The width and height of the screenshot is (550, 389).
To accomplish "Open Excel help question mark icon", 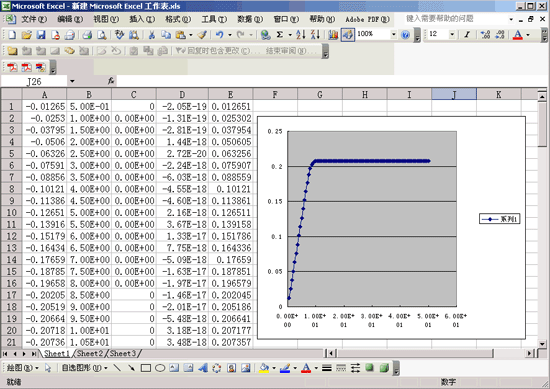I will [x=405, y=35].
